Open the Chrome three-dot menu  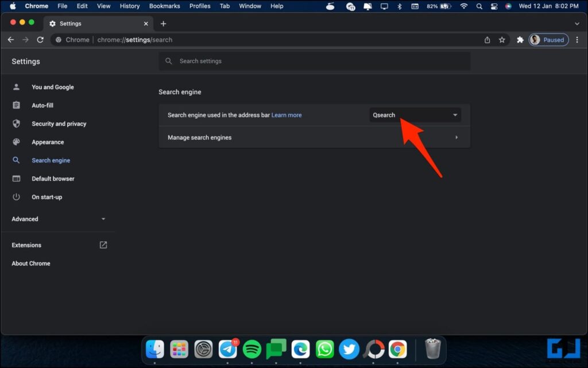click(x=577, y=40)
